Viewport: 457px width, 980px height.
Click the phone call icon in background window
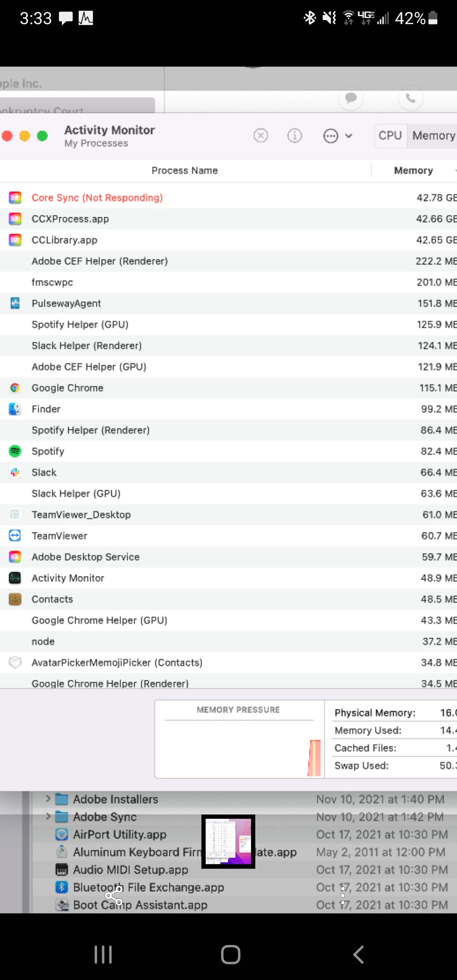pos(410,98)
